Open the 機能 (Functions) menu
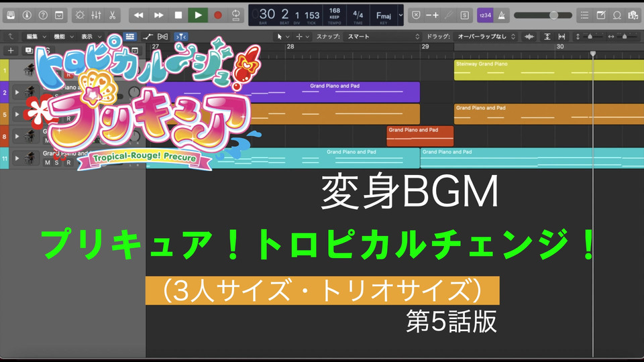This screenshot has width=644, height=362. point(63,36)
